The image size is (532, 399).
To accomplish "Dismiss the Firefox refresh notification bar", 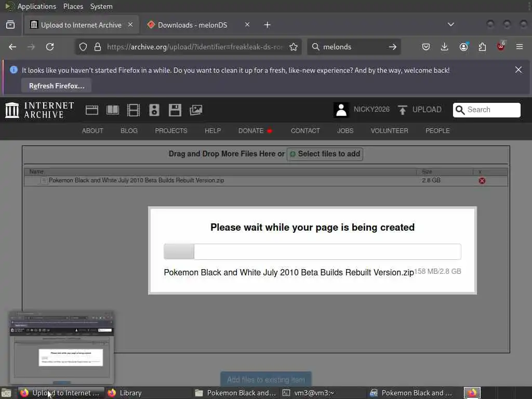I will pyautogui.click(x=518, y=70).
